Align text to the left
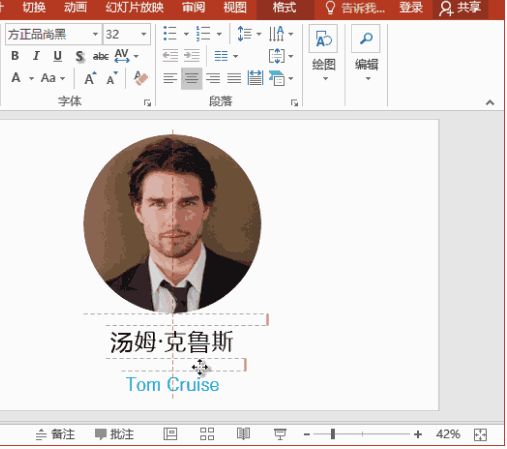The width and height of the screenshot is (507, 449). pyautogui.click(x=170, y=78)
